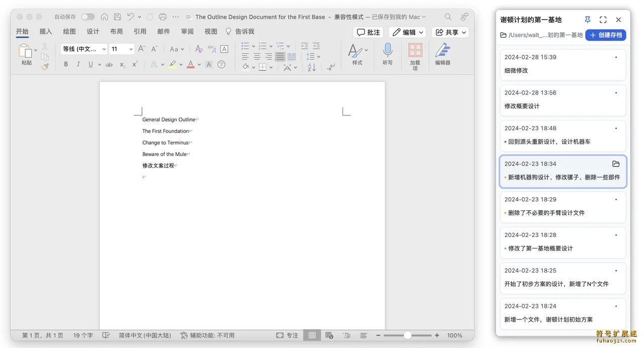Screen dimensions: 644x348
Task: Paste clipboard contents with the 粘贴 icon
Action: click(x=26, y=54)
